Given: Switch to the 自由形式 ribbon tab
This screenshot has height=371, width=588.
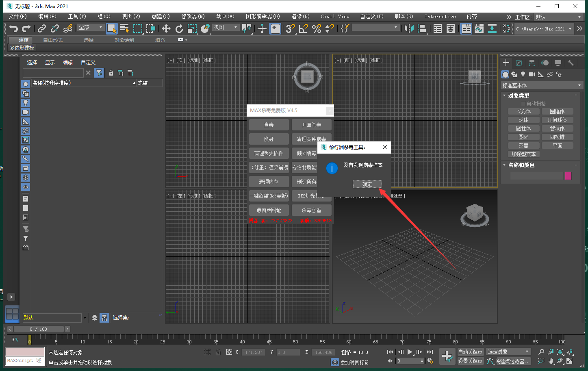Looking at the screenshot, I should [53, 40].
